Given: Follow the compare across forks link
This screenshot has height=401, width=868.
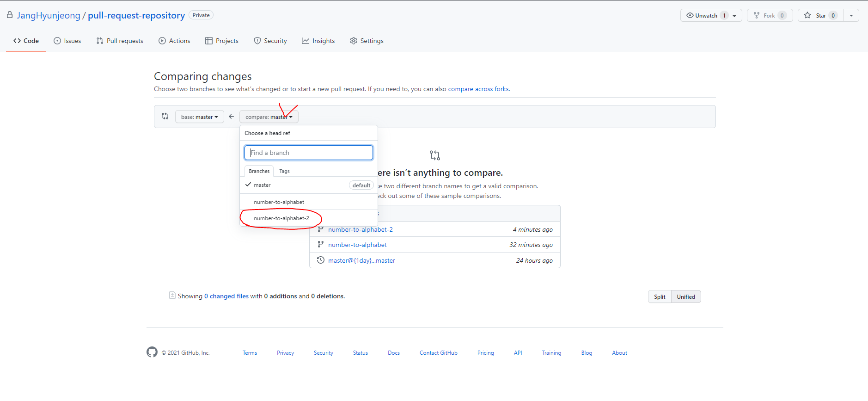Looking at the screenshot, I should point(478,89).
